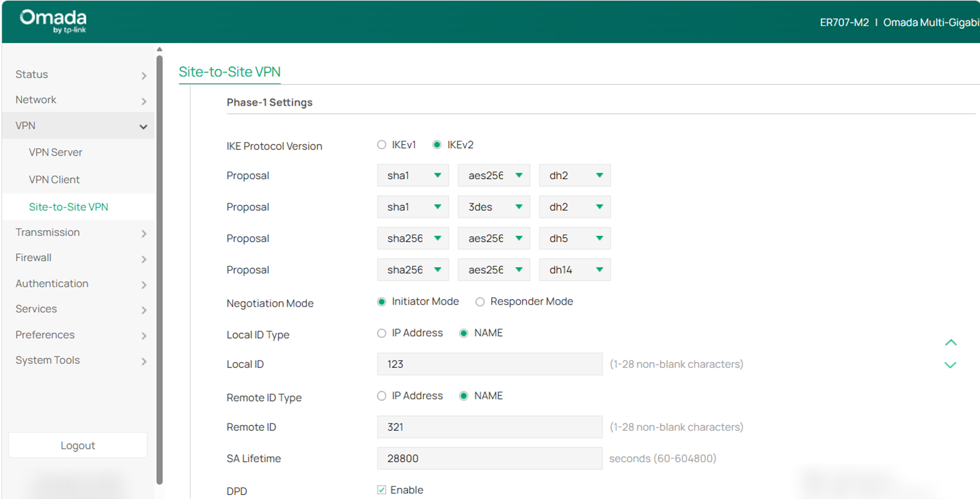Click the green scroll-to-top chevron on the right
This screenshot has width=980, height=499.
click(x=951, y=342)
